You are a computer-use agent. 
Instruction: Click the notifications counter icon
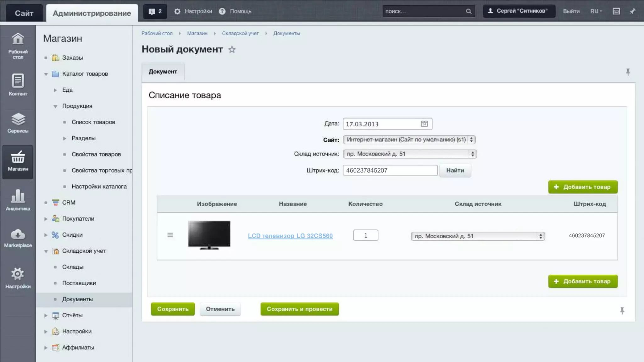click(155, 11)
